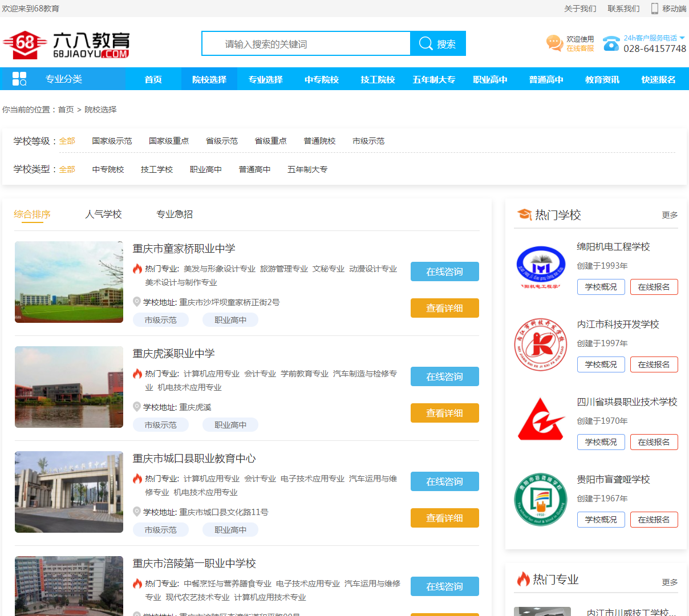Open the 联系我们 link
This screenshot has width=689, height=616.
(x=623, y=9)
